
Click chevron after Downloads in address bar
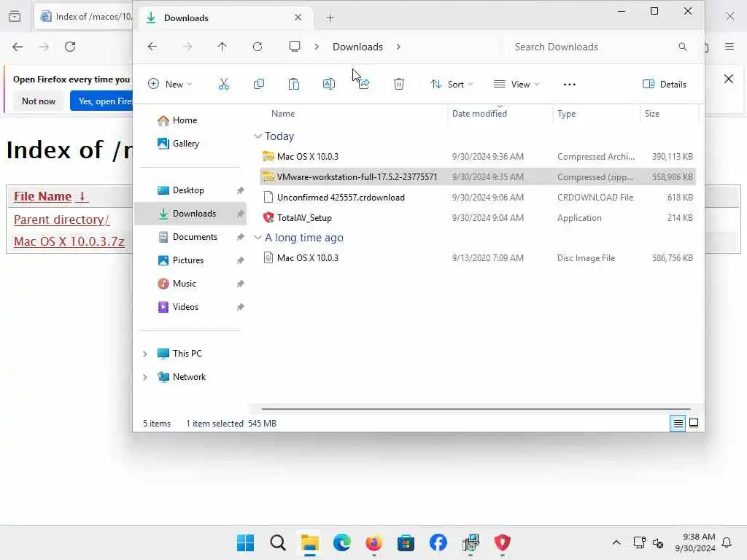tap(398, 47)
